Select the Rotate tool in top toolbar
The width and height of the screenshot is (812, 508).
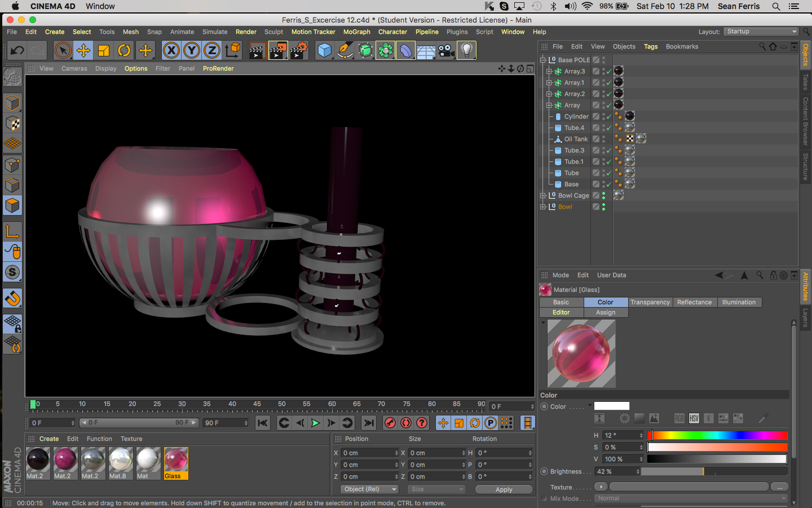pyautogui.click(x=124, y=51)
